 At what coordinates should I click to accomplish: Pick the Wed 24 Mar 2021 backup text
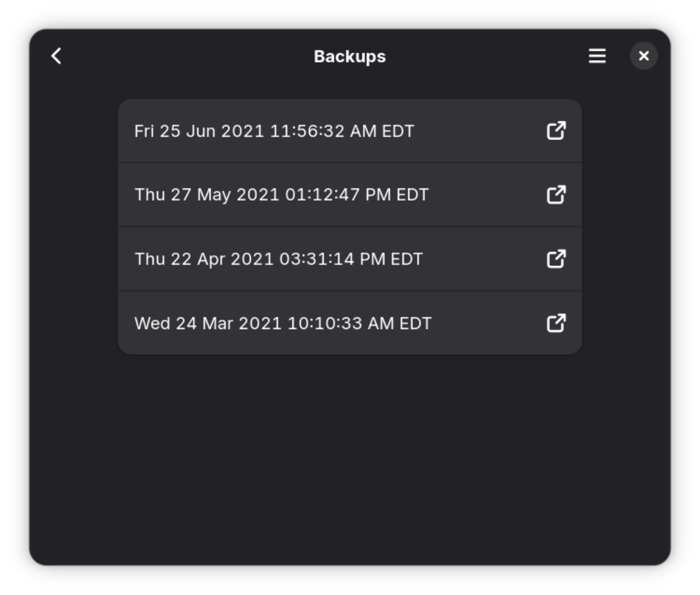coord(283,323)
